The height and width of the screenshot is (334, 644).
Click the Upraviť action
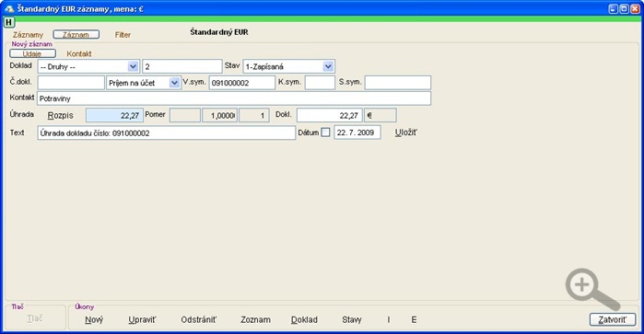point(142,319)
